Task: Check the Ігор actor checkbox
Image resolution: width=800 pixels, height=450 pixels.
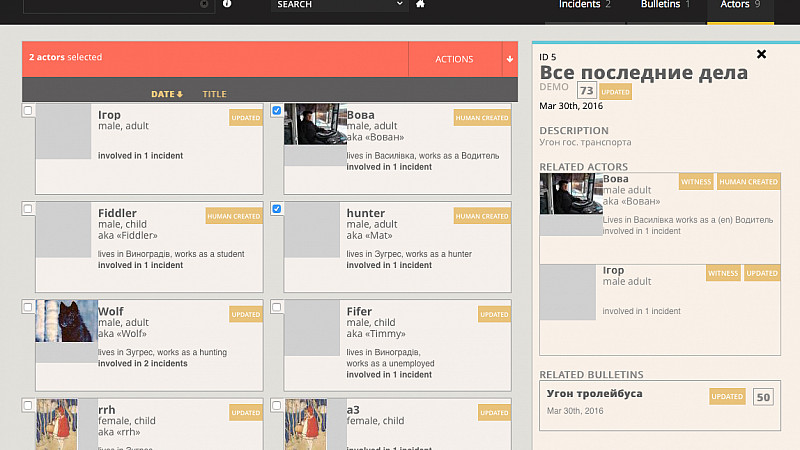Action: 28,110
